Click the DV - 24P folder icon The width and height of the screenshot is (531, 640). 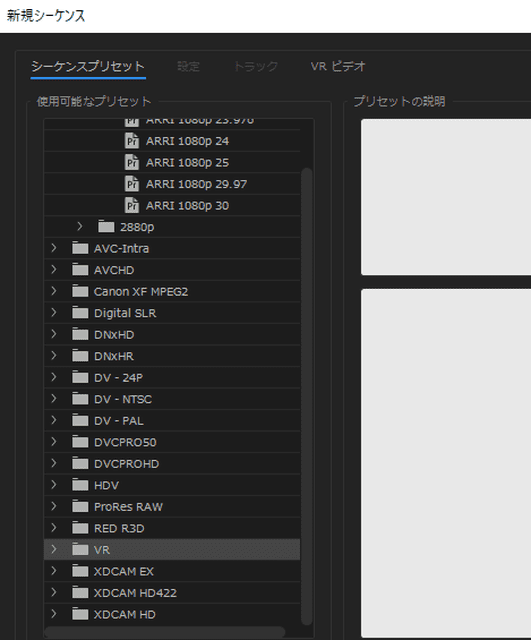point(80,378)
